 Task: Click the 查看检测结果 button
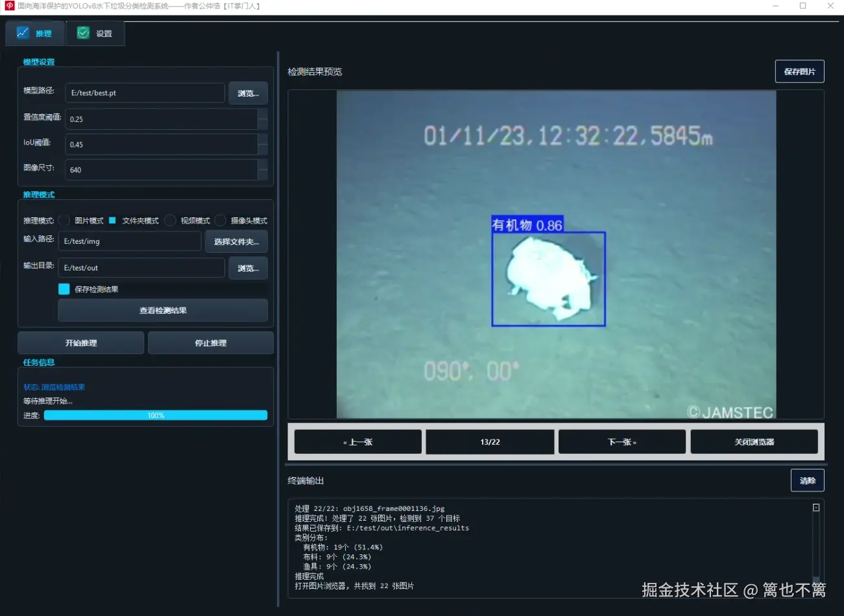click(163, 311)
